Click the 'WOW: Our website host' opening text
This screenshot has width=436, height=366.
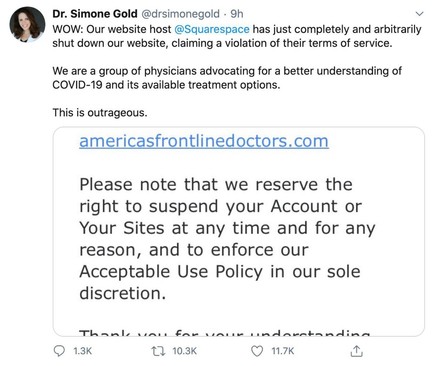pyautogui.click(x=112, y=29)
